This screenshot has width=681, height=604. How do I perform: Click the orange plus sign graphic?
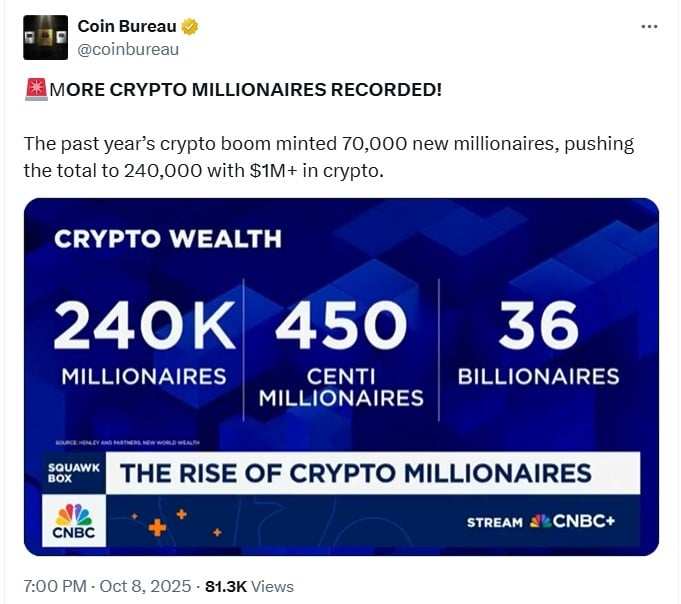(x=157, y=527)
